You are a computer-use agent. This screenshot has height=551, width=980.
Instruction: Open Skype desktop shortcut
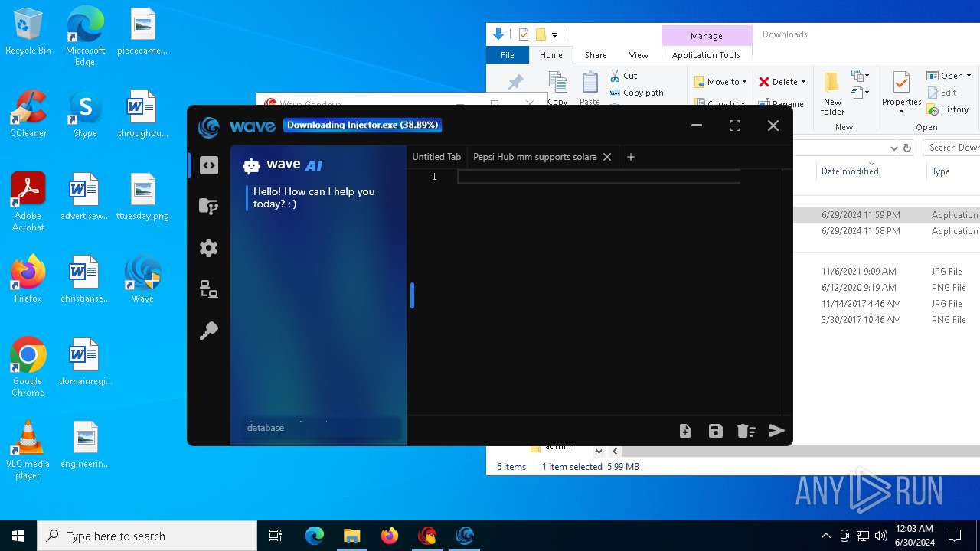(x=85, y=114)
